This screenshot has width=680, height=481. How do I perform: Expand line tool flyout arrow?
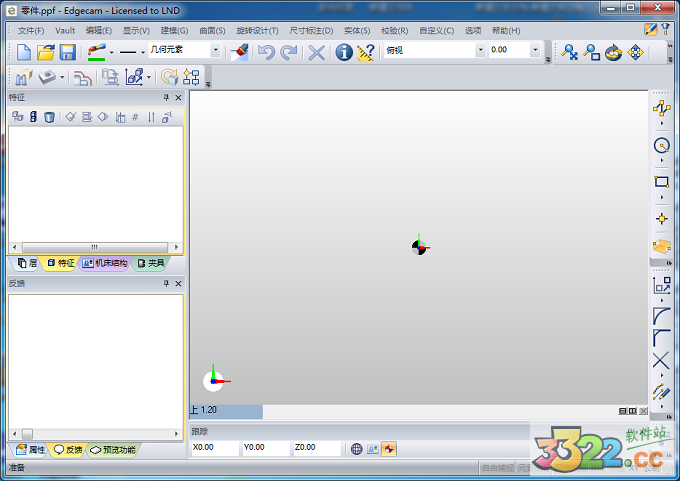click(x=662, y=124)
